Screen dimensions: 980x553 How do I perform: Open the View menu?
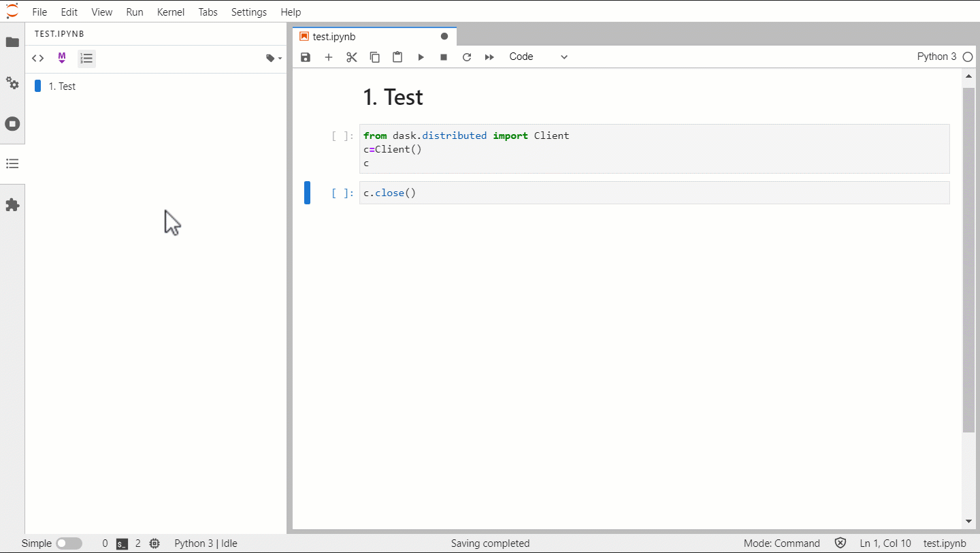pyautogui.click(x=102, y=12)
